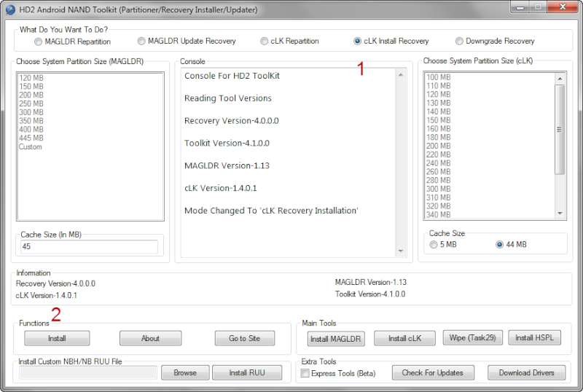This screenshot has width=583, height=392.
Task: Run Wipe (Task29) tool
Action: coord(472,337)
